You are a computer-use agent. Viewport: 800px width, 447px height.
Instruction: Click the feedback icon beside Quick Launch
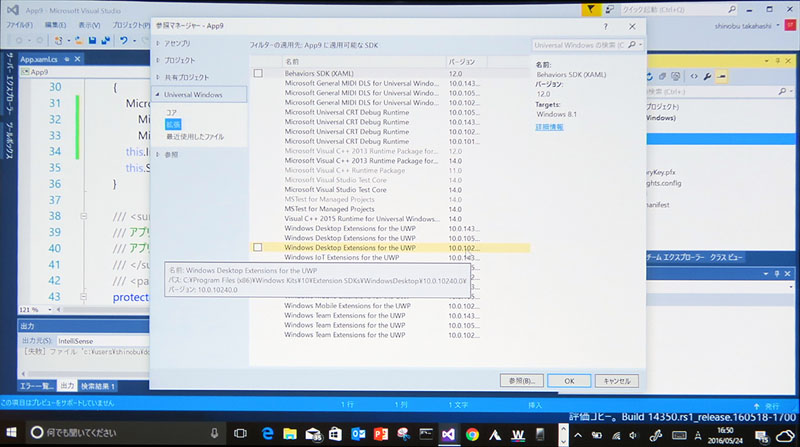[610, 10]
